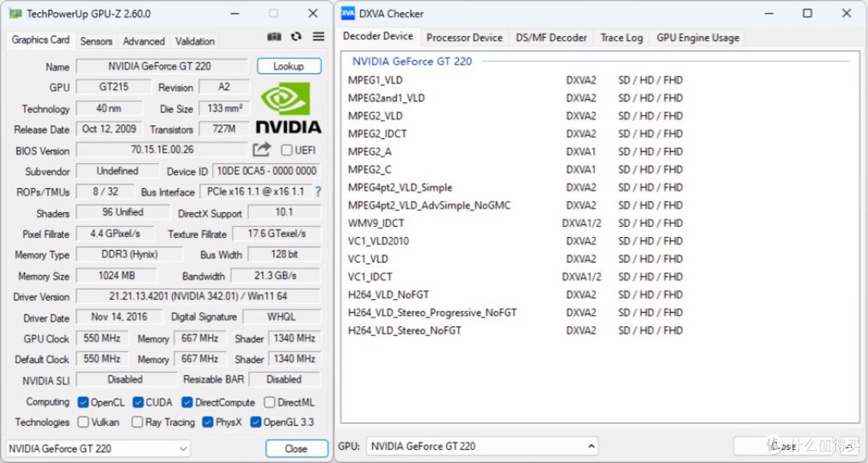This screenshot has height=463, width=868.
Task: Enable the Ray Tracing checkbox
Action: [137, 422]
